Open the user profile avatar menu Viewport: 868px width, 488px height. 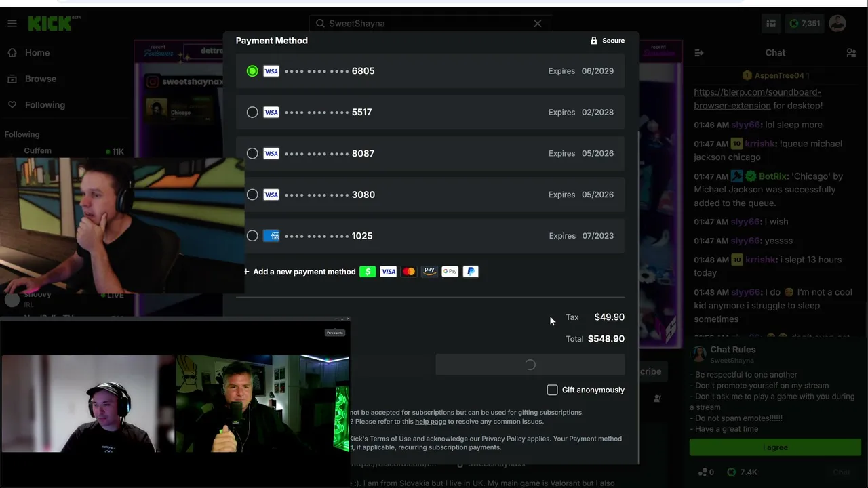click(837, 24)
